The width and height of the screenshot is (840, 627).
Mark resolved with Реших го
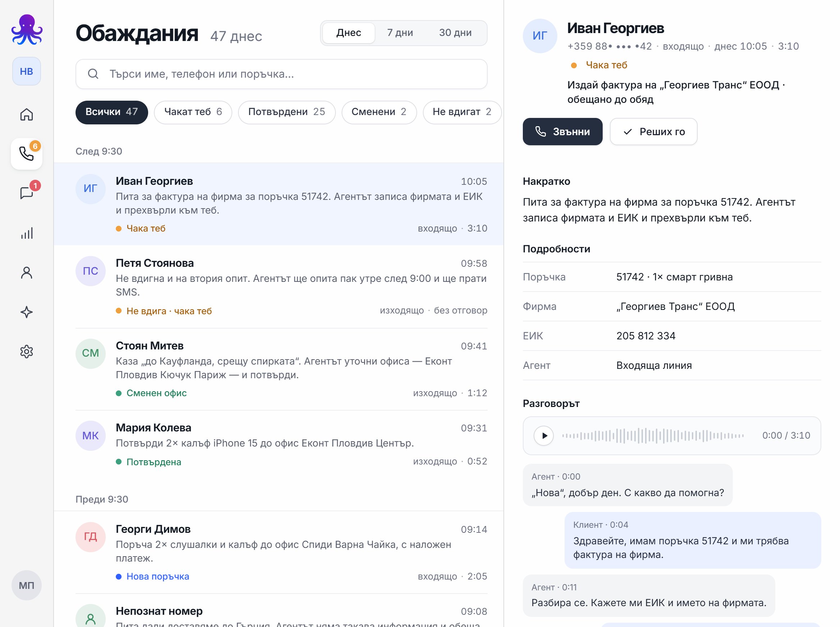(x=654, y=132)
